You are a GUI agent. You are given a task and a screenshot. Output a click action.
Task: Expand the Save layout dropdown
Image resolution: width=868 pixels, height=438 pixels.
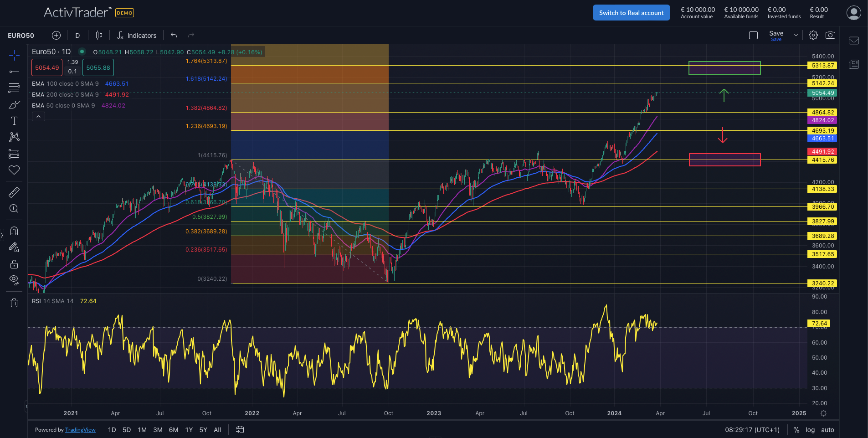[x=796, y=35]
